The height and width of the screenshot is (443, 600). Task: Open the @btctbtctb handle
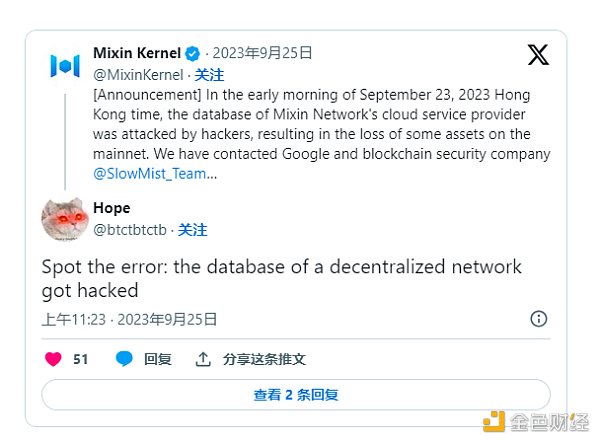pos(130,230)
